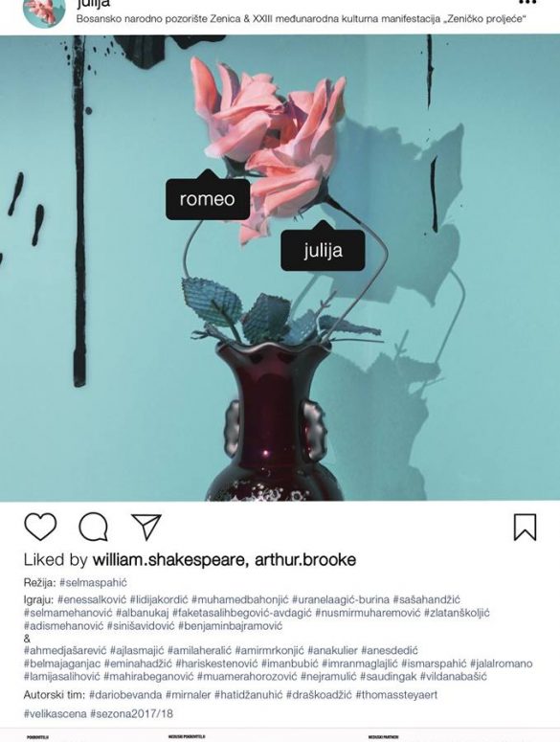Screen dimensions: 560x742
Task: Open hashtag #sezona2017/18
Action: click(x=131, y=713)
